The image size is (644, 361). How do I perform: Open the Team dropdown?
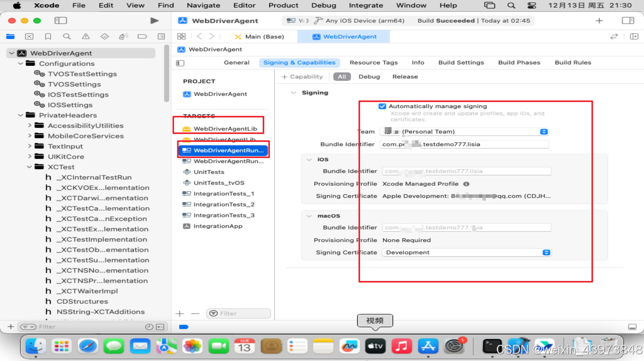coord(464,132)
